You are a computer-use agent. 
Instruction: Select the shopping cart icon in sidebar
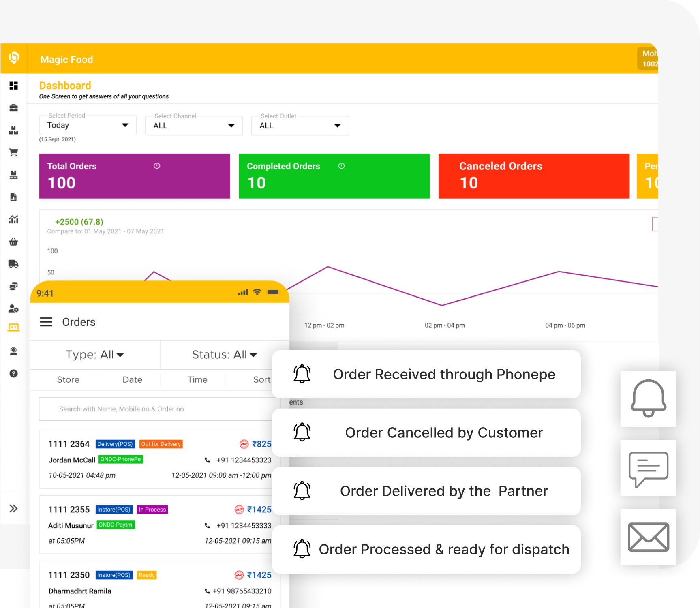coord(13,152)
